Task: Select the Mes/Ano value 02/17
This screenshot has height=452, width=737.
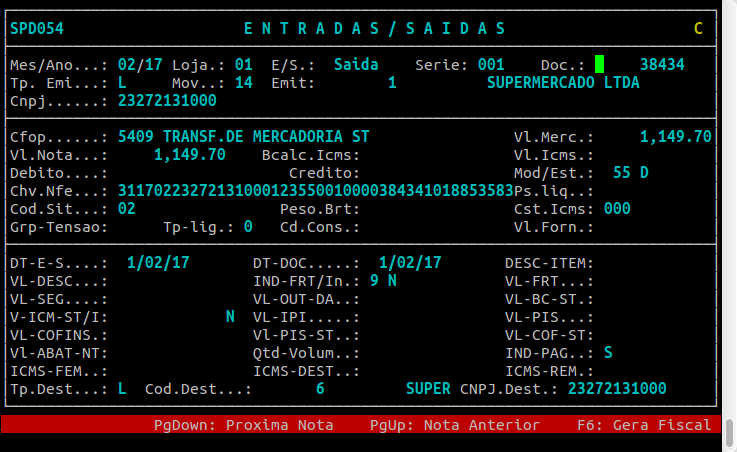Action: coord(139,64)
